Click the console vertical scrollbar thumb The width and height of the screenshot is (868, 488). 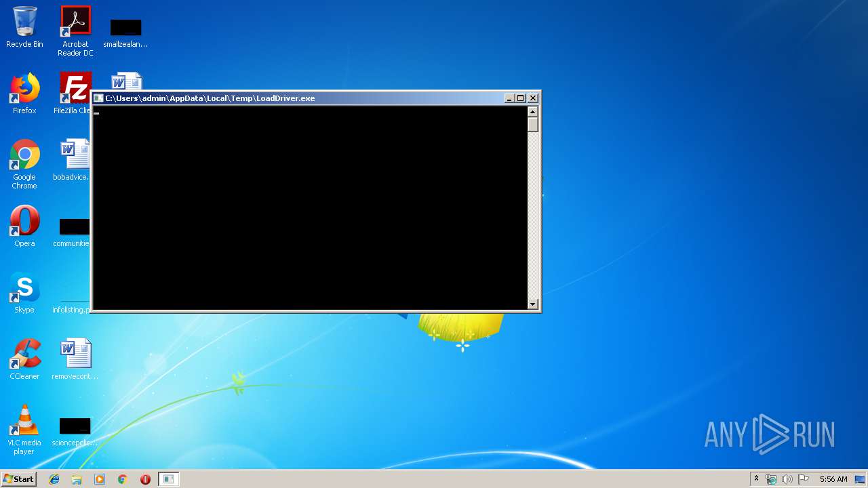pos(533,125)
